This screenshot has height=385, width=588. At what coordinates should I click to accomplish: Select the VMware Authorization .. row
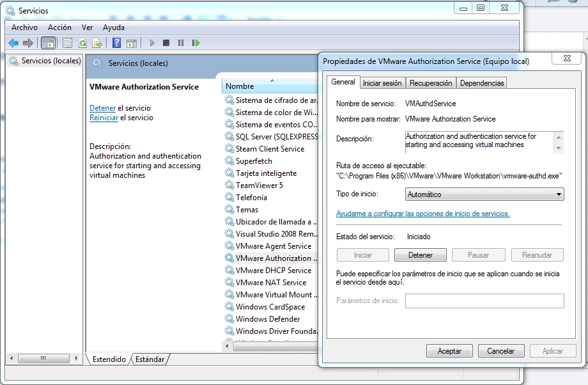click(x=271, y=258)
